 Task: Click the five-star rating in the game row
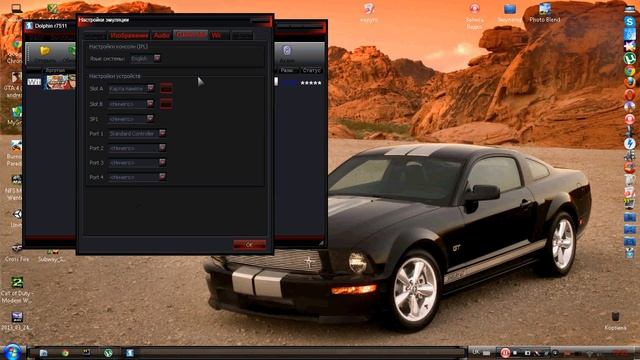pos(311,83)
